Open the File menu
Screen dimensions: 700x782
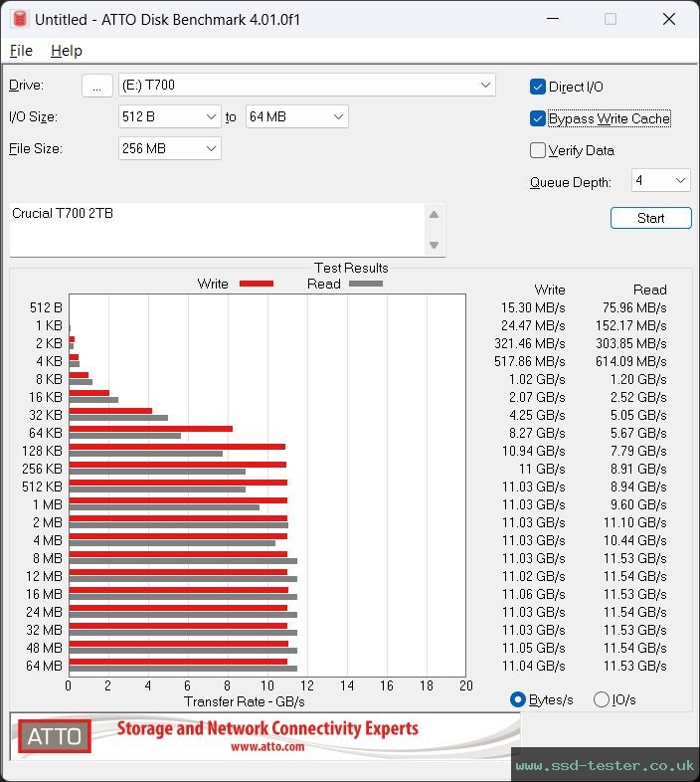(x=21, y=51)
